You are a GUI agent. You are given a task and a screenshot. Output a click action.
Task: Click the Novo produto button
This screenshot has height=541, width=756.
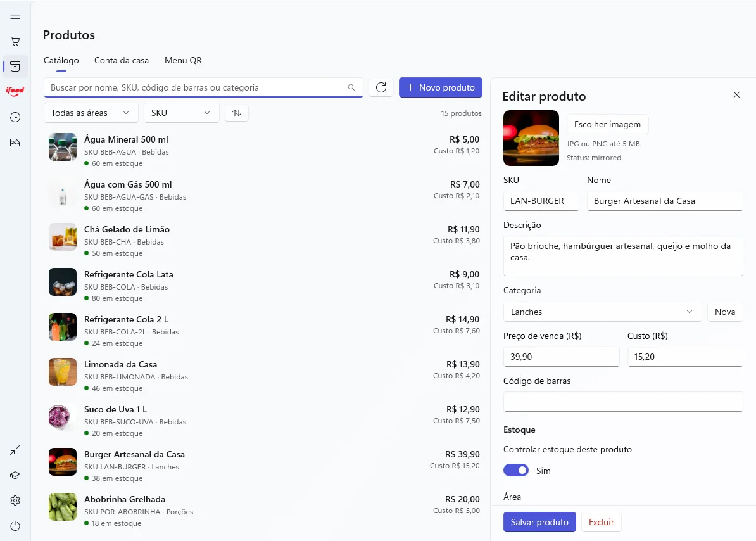coord(441,87)
